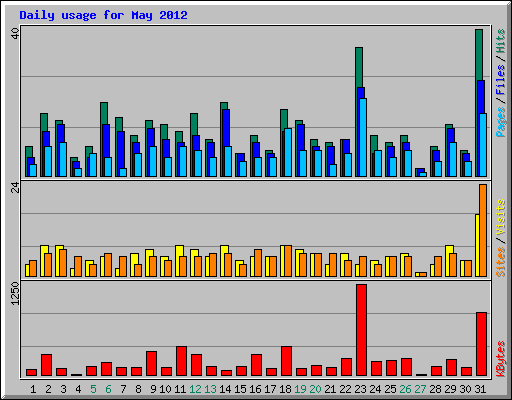
Task: Click the yellow Visits bar for day 2
Action: [x=44, y=249]
